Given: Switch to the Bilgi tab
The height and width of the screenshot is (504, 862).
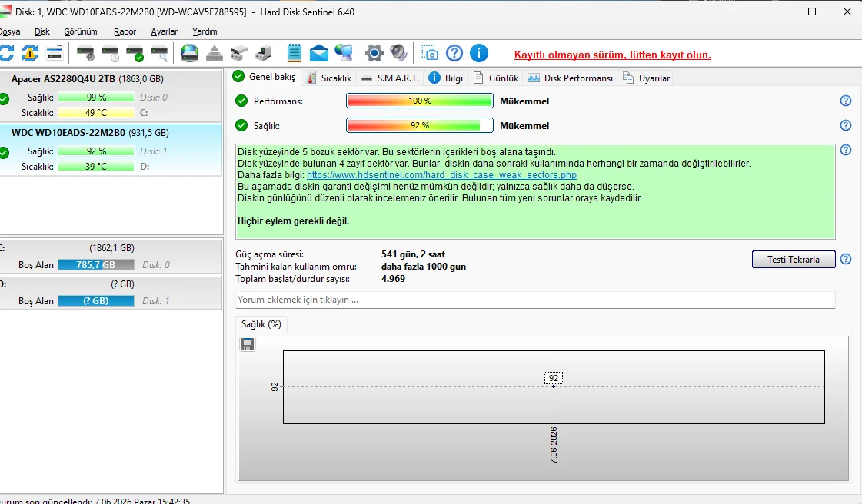Looking at the screenshot, I should pyautogui.click(x=446, y=78).
